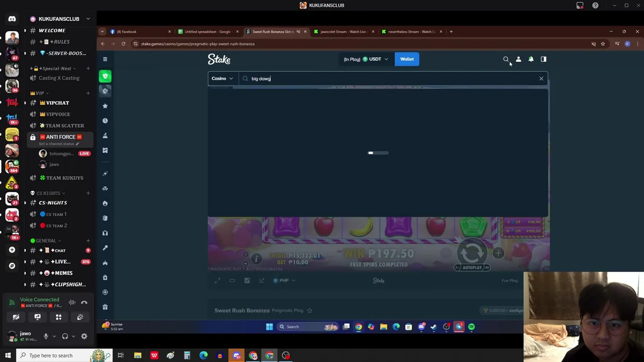
Task: Join TEAM KUKUYS voice channel
Action: [x=59, y=178]
